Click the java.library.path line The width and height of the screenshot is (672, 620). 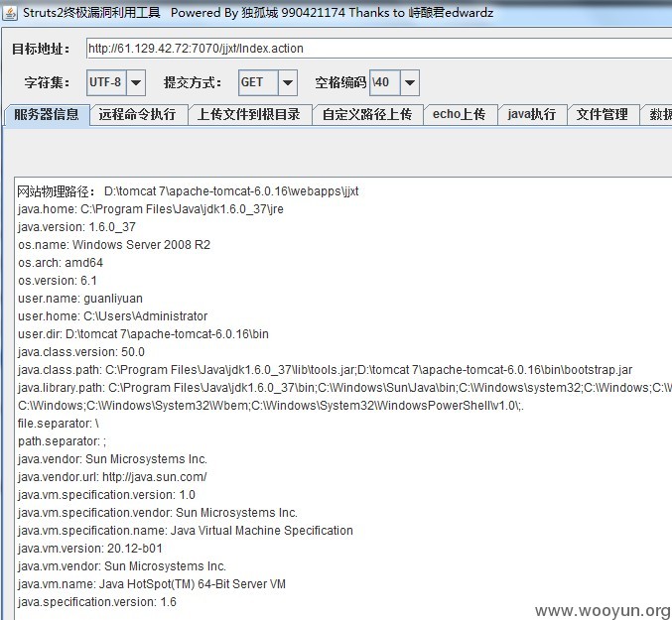[x=344, y=388]
